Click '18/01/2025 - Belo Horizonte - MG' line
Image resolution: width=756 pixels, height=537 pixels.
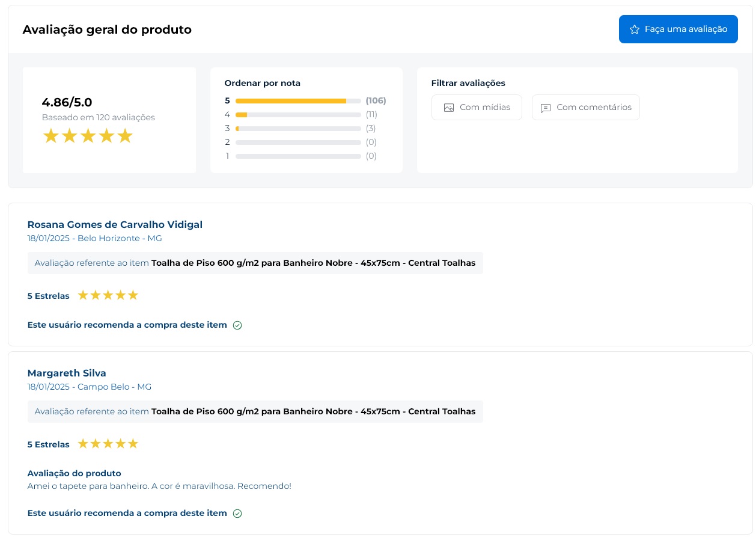coord(95,238)
